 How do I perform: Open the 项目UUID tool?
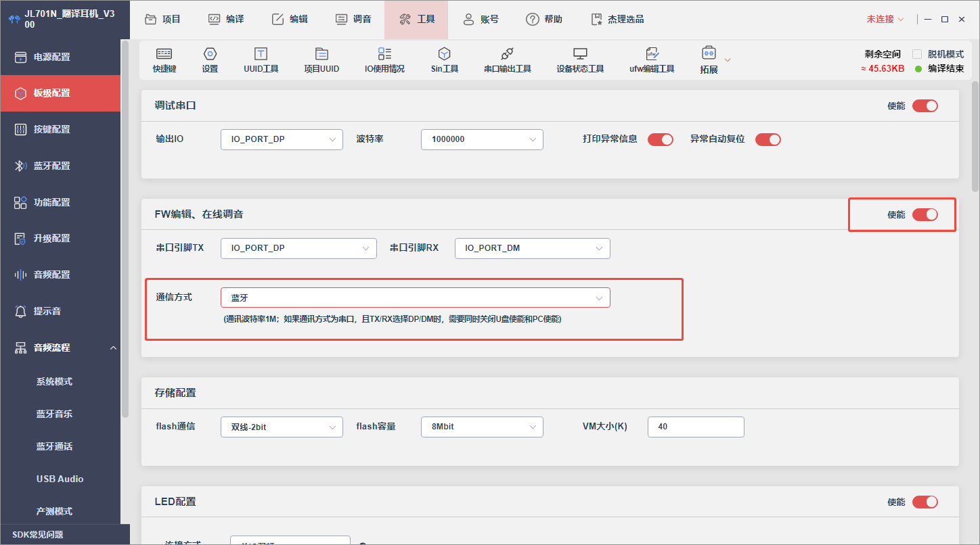pyautogui.click(x=321, y=60)
